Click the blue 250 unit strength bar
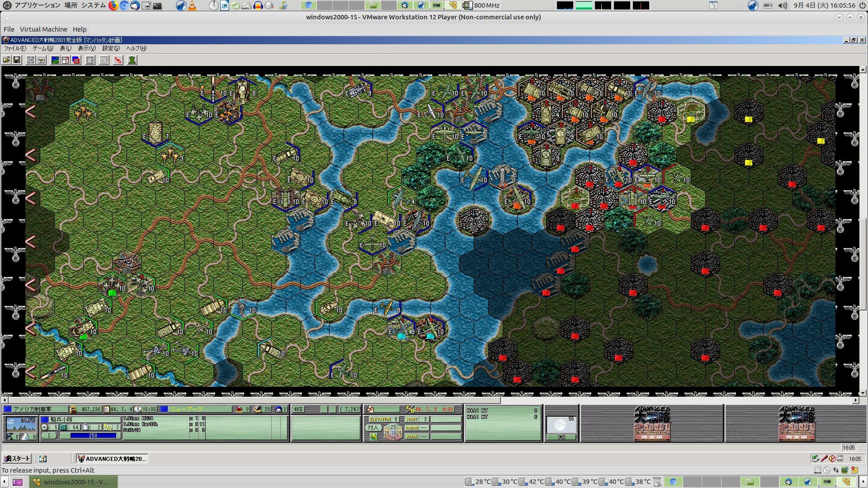 click(x=93, y=436)
